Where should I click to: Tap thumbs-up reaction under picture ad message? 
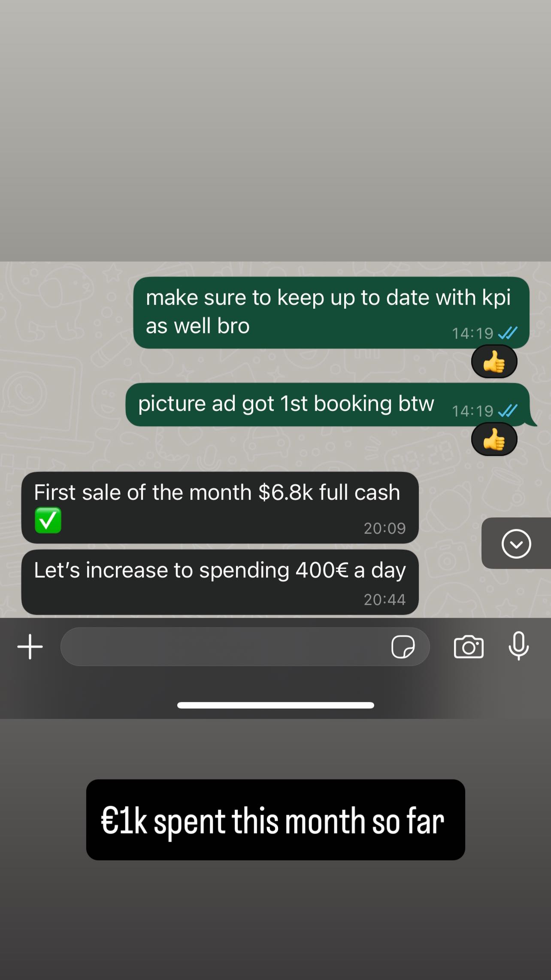click(494, 439)
